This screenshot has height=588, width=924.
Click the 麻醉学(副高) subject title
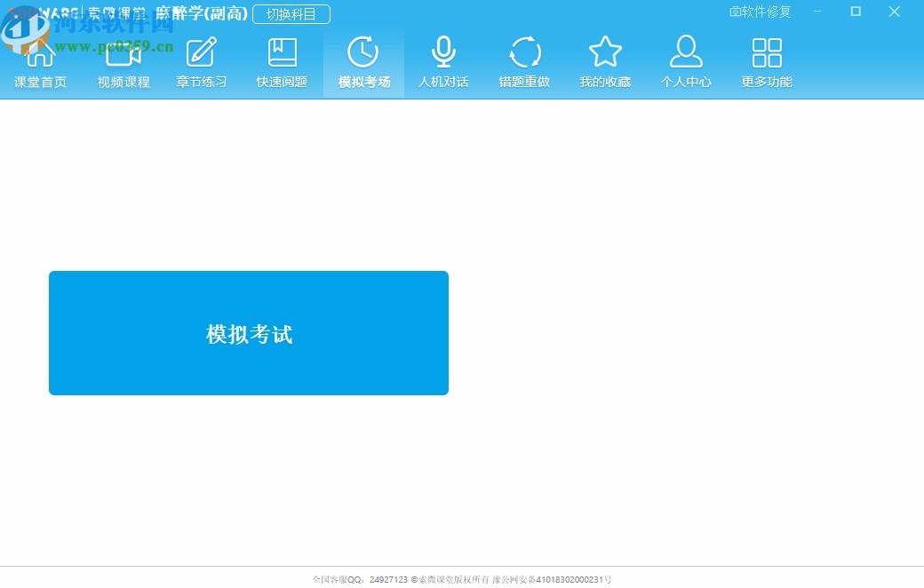[203, 13]
